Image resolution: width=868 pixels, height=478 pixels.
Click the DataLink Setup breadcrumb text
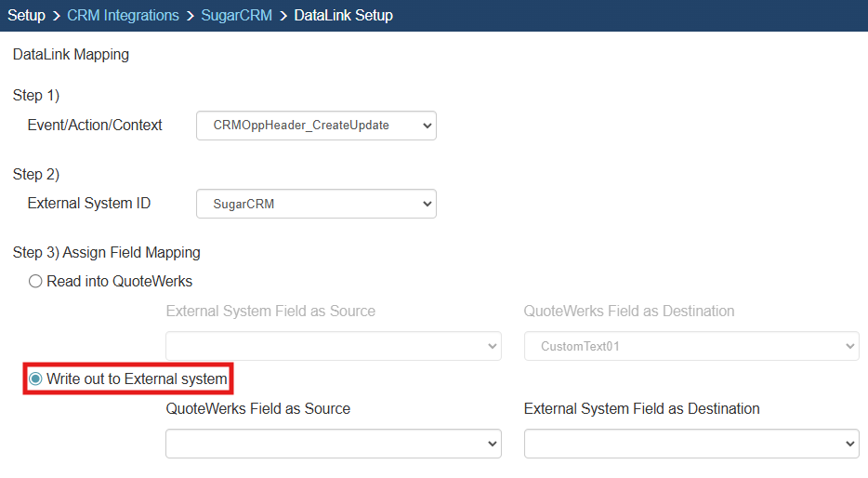coord(343,16)
